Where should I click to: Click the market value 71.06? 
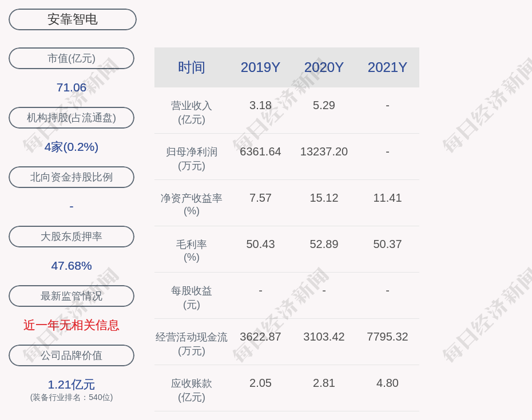click(72, 87)
